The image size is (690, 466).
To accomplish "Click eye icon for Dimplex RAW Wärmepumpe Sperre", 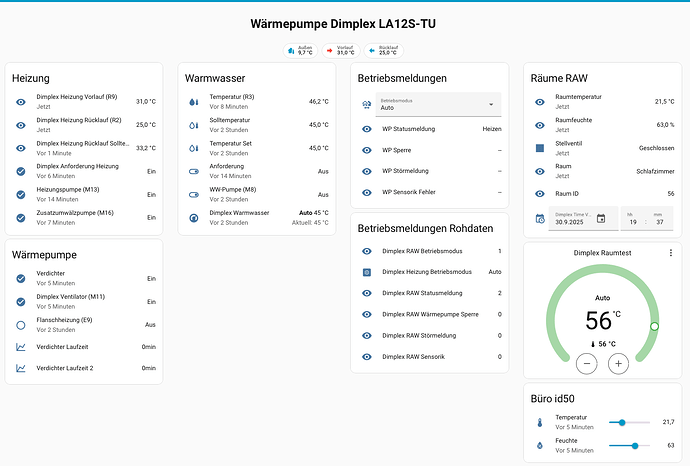I will pos(367,315).
